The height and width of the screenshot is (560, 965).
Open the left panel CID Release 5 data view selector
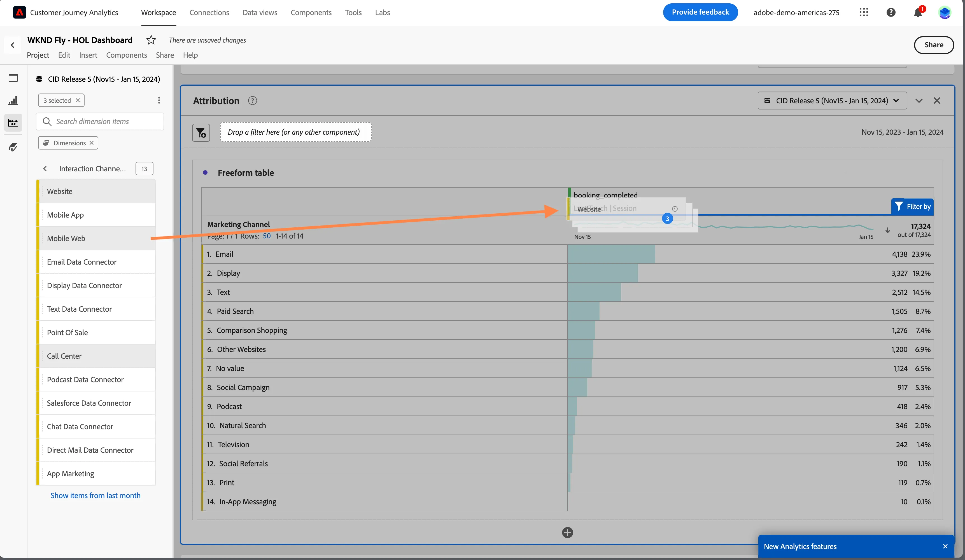pyautogui.click(x=98, y=79)
